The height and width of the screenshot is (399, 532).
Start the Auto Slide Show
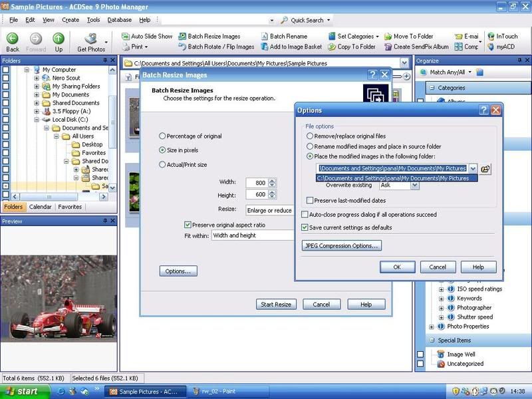[147, 37]
